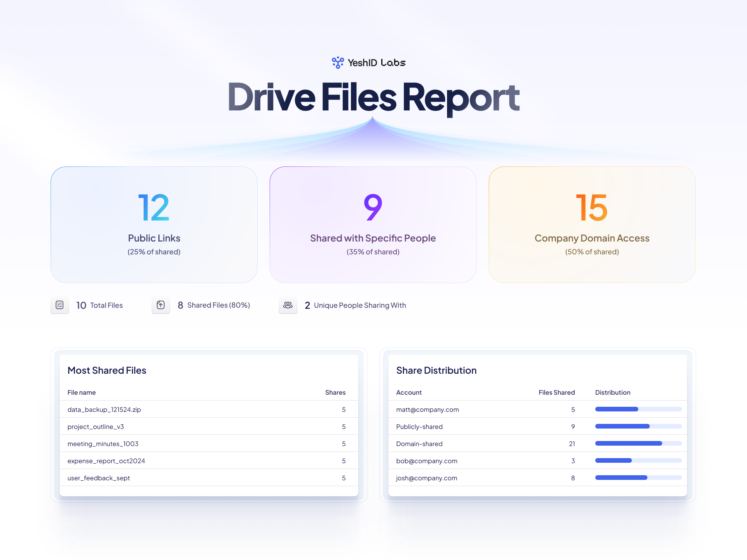Click the large orange number 15
Image resolution: width=747 pixels, height=560 pixels.
pos(592,208)
